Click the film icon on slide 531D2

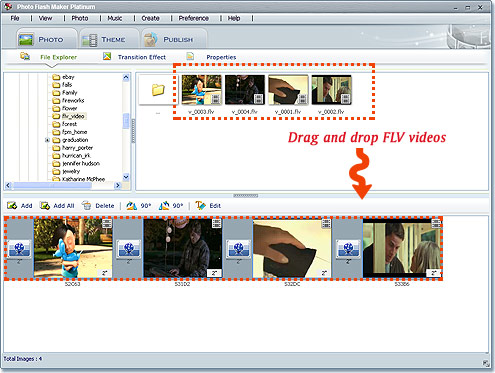[217, 223]
